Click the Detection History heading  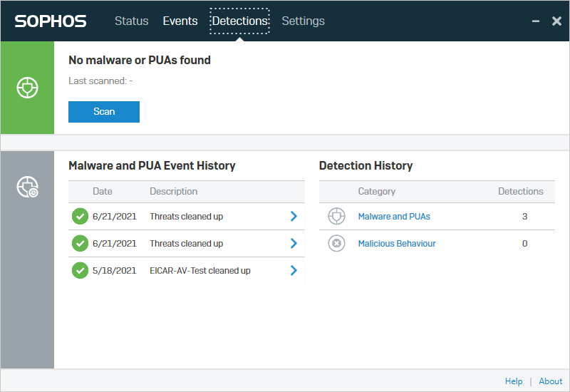(x=366, y=165)
